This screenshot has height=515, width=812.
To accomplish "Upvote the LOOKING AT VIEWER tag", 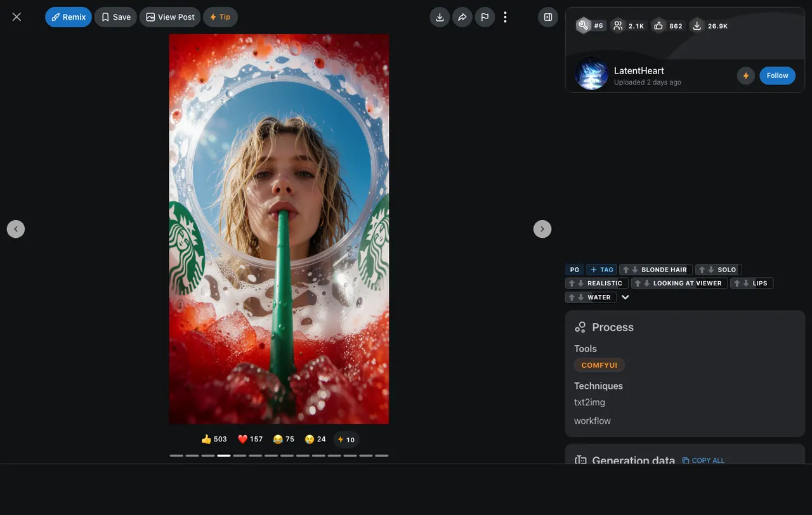I will [638, 284].
